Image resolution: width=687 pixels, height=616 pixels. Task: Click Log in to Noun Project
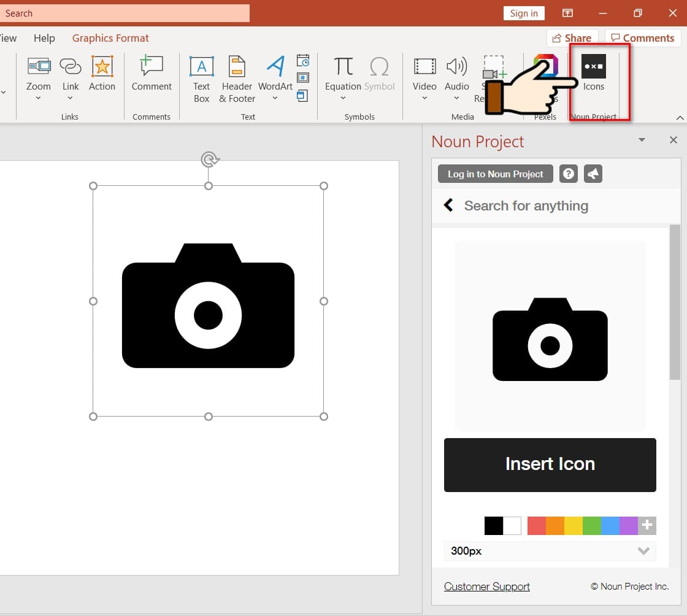tap(495, 174)
